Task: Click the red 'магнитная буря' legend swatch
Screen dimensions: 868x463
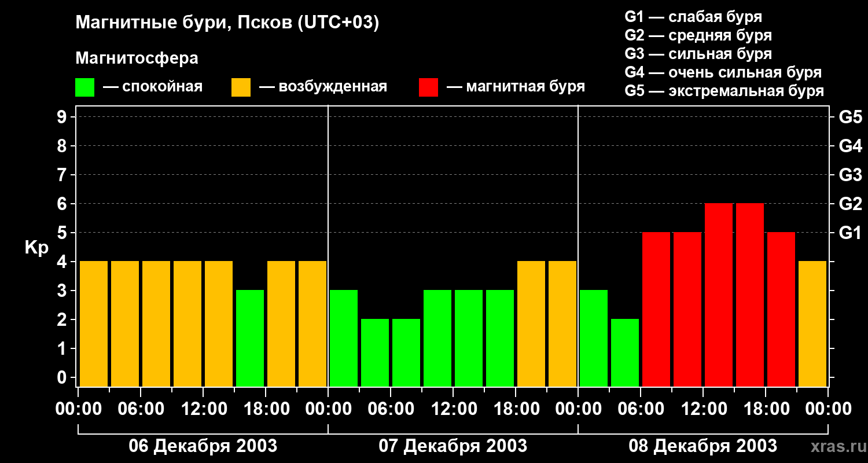Action: click(428, 87)
